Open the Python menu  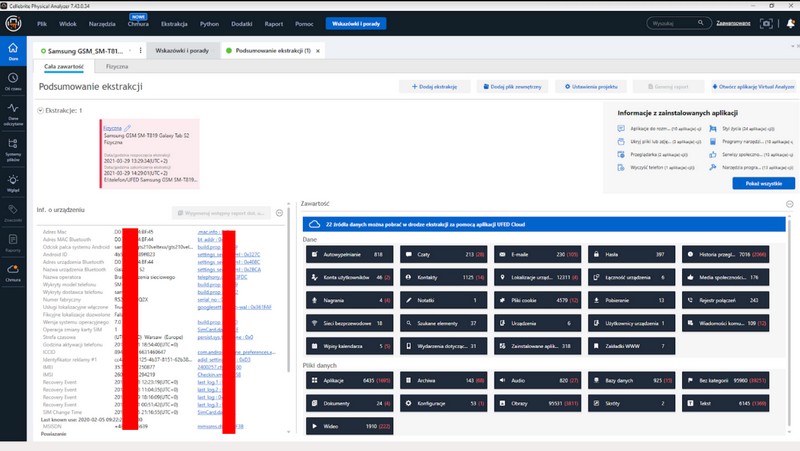tap(209, 23)
